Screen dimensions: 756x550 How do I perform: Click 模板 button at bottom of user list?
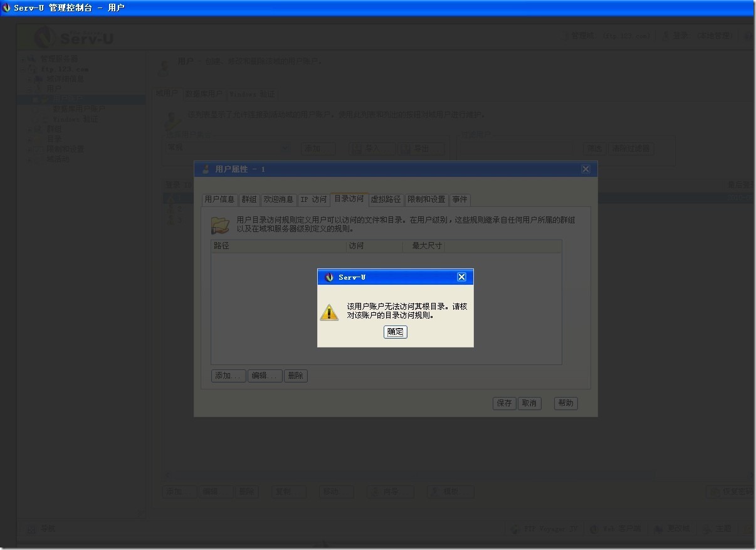point(451,492)
